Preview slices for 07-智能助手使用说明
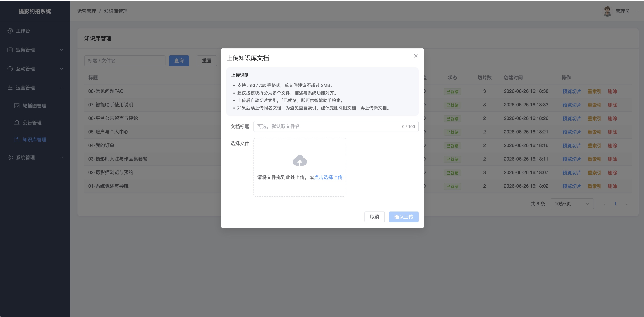 [572, 105]
